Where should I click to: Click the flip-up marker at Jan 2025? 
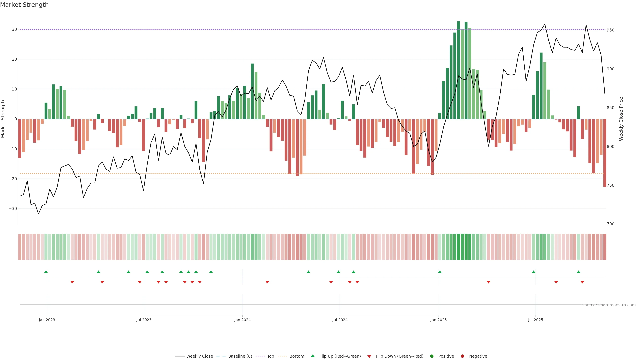point(440,272)
